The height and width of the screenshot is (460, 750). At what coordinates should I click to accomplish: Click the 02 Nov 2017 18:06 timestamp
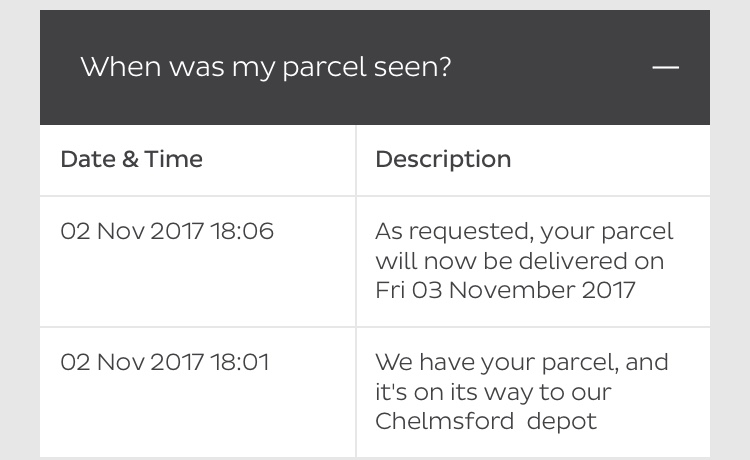tap(167, 231)
